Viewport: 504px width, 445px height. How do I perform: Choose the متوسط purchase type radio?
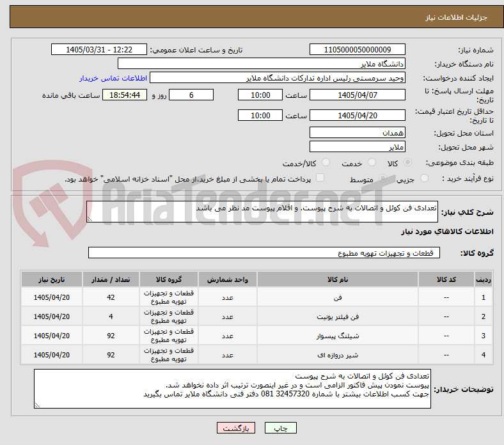click(382, 178)
